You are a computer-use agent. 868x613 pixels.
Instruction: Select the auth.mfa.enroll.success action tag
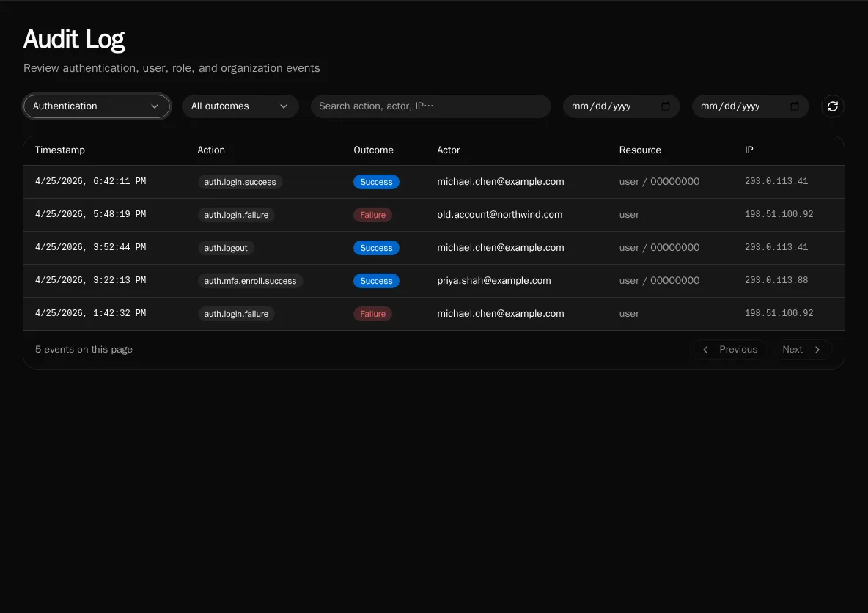(250, 281)
